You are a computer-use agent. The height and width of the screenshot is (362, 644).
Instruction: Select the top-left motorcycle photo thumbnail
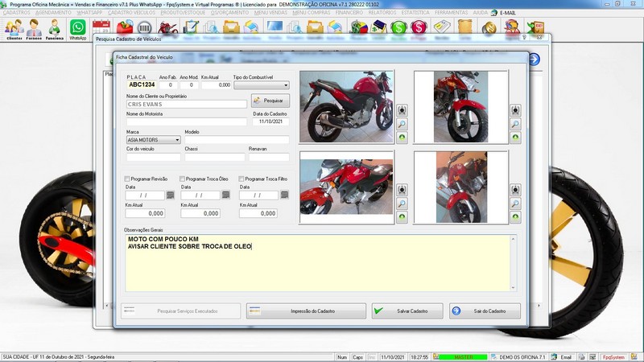click(x=346, y=106)
